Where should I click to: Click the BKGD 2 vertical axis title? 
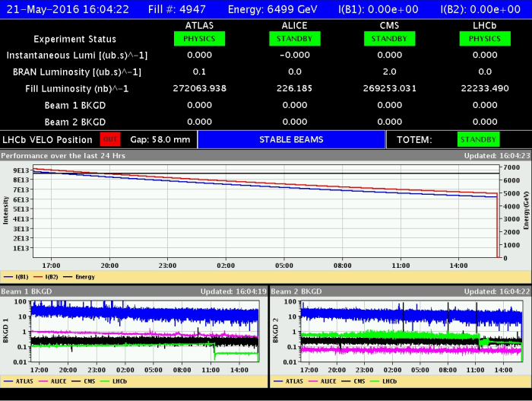275,331
